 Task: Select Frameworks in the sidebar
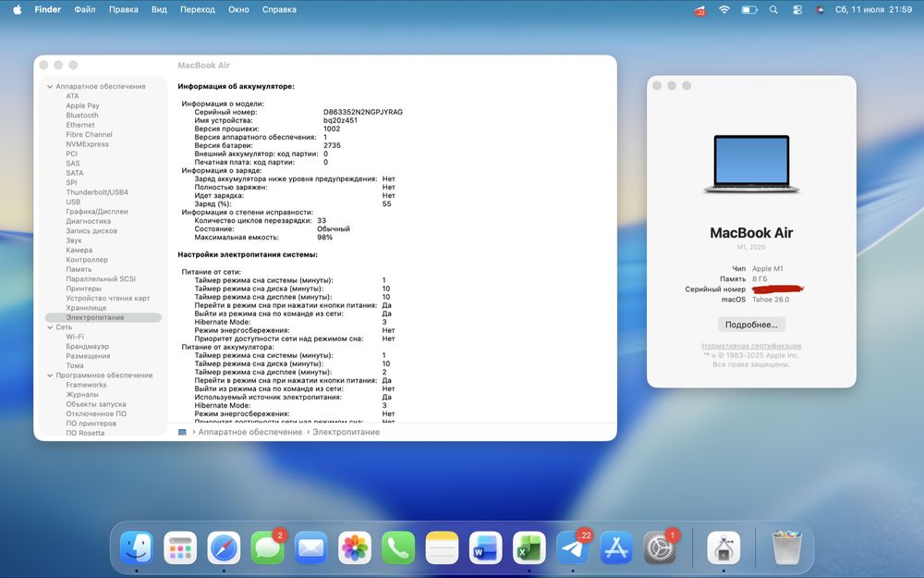pos(86,385)
